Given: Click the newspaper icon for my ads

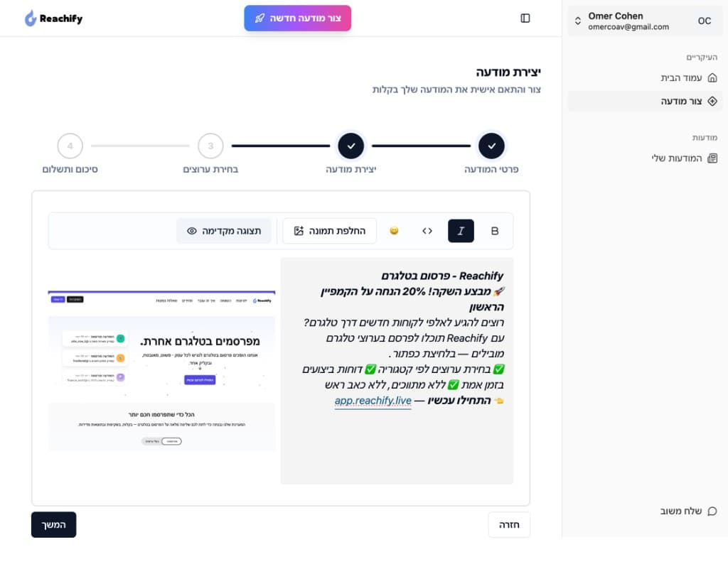Looking at the screenshot, I should [x=712, y=158].
